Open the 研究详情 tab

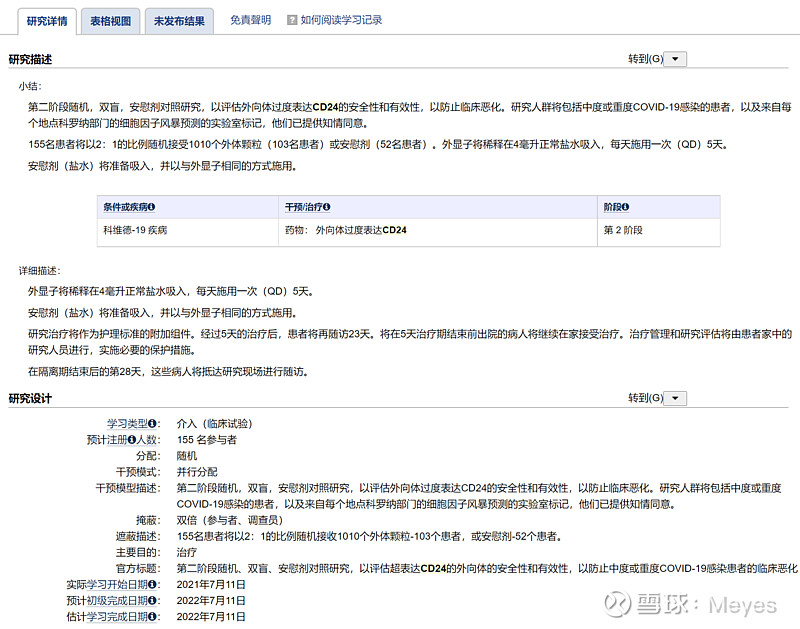pyautogui.click(x=47, y=21)
